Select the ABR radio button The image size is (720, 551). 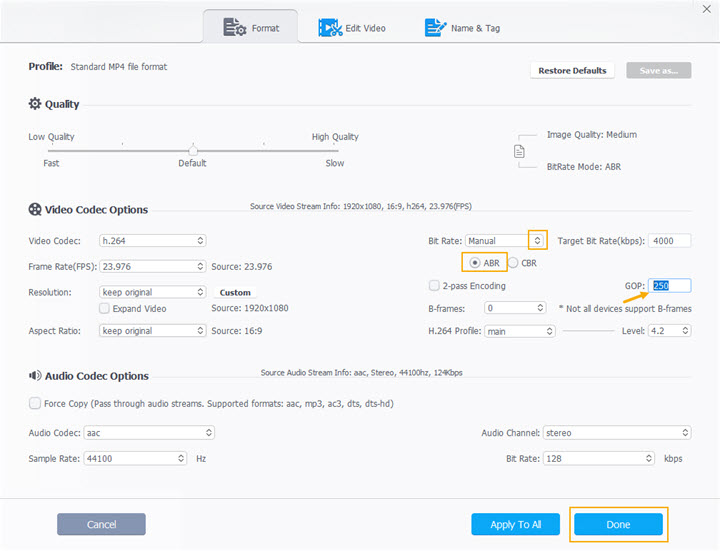pyautogui.click(x=475, y=263)
